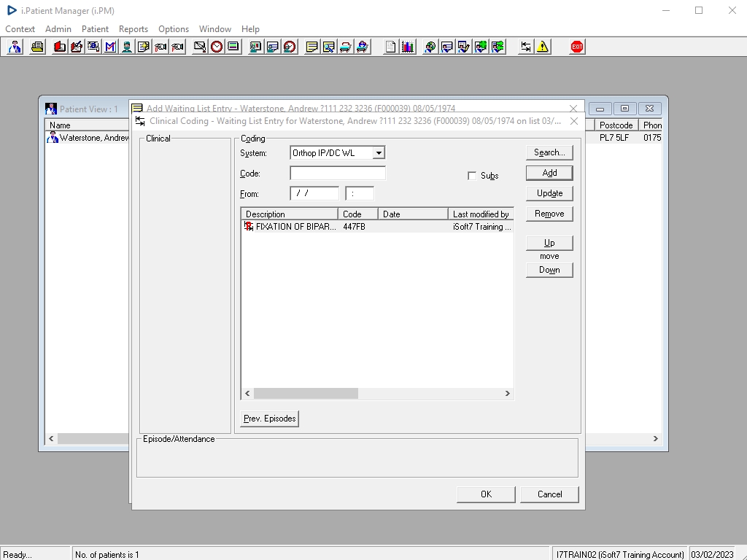The height and width of the screenshot is (560, 747).
Task: Open the blank document page icon
Action: coord(390,47)
